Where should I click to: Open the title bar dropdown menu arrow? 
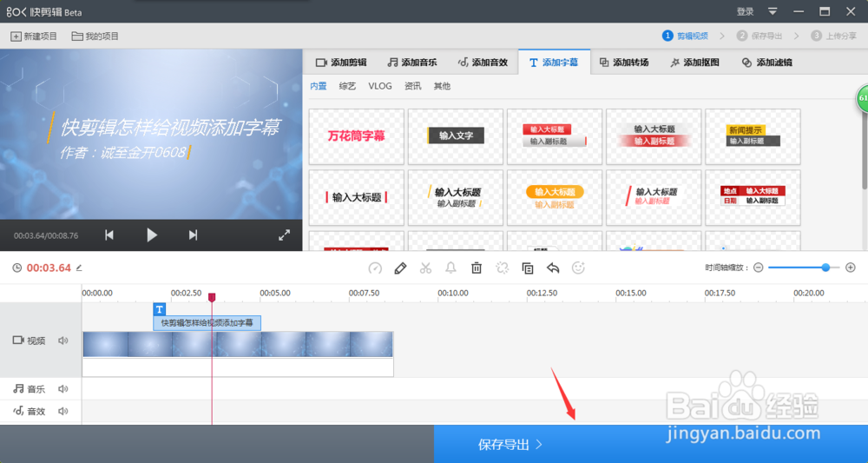[x=773, y=11]
